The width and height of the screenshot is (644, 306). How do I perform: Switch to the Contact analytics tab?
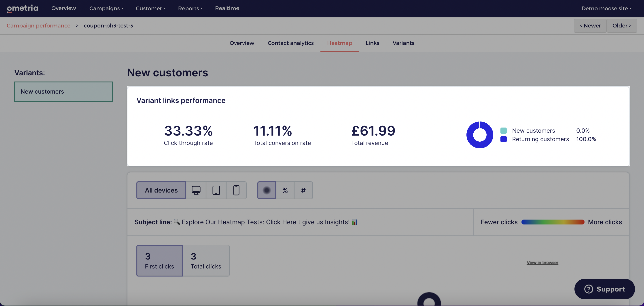click(290, 43)
